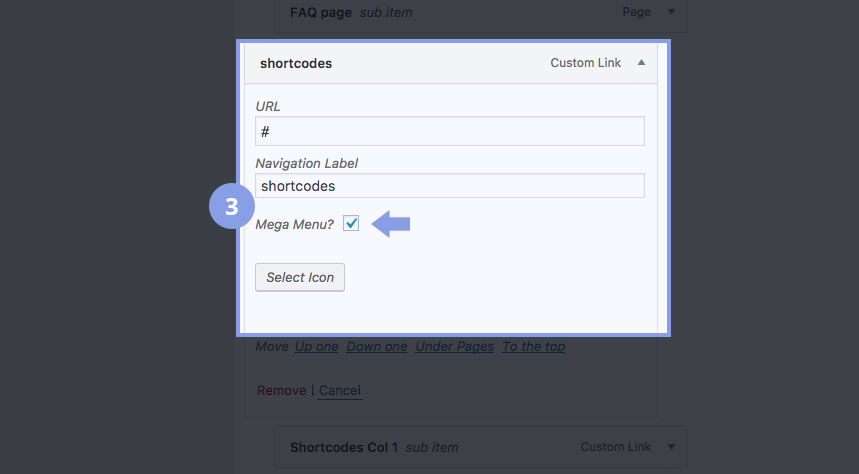Click the Mega Menu? label text
859x474 pixels.
click(294, 224)
